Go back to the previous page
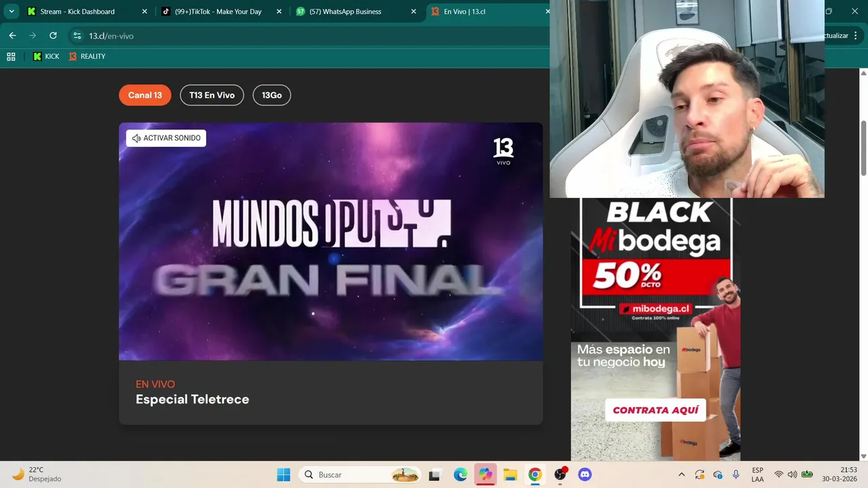 click(x=12, y=35)
